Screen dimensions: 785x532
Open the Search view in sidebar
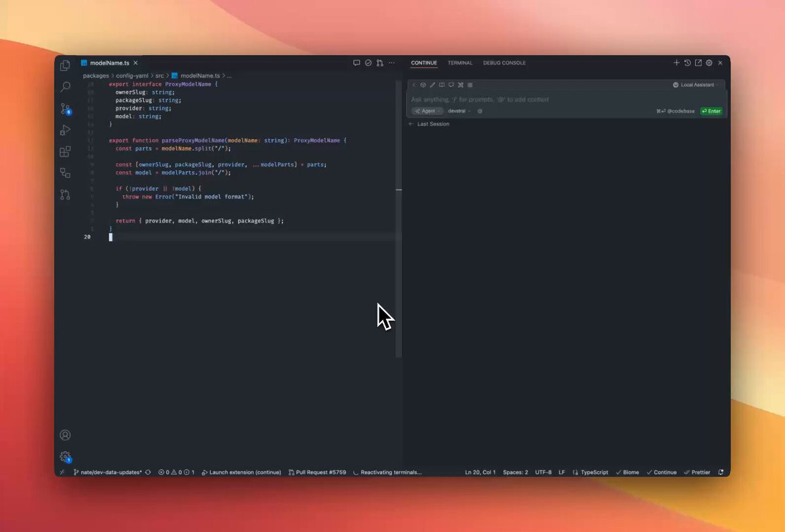(65, 87)
